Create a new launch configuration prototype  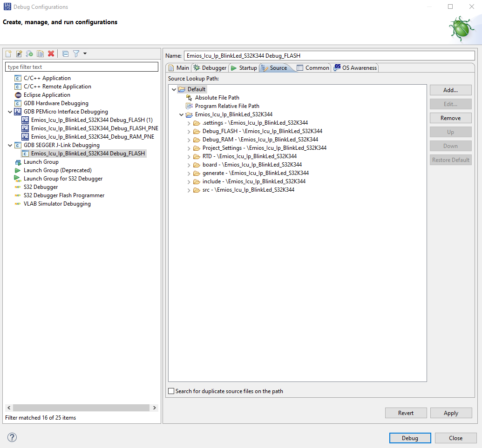[x=19, y=53]
